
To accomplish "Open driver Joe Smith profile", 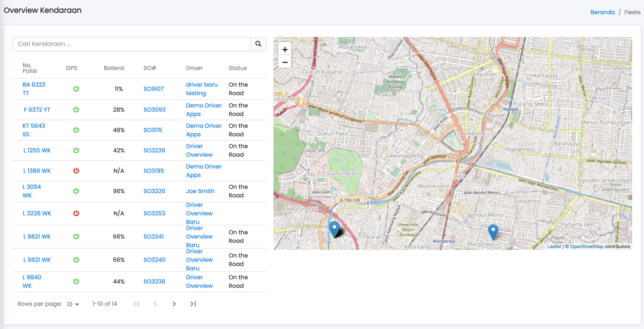I will [x=200, y=191].
